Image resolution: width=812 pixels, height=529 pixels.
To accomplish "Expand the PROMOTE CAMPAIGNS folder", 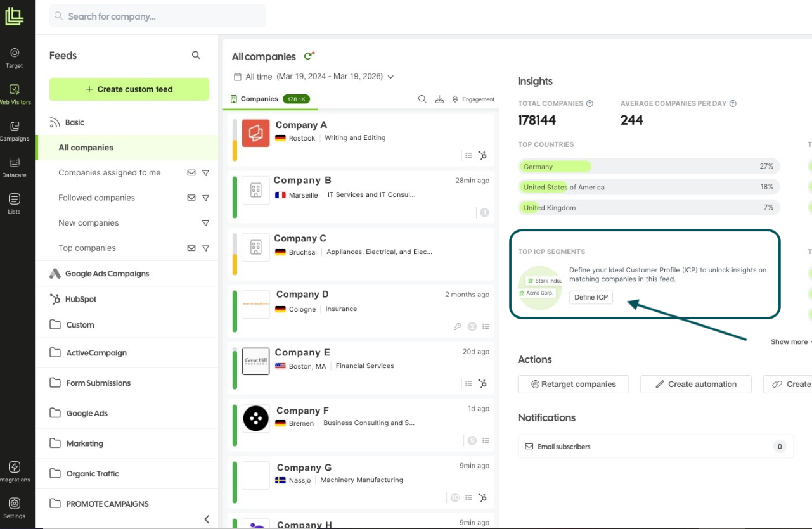I will click(x=127, y=504).
